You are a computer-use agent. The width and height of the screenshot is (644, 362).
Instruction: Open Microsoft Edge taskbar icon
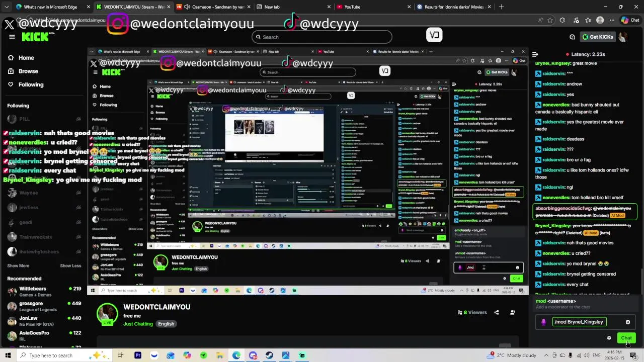click(x=236, y=355)
